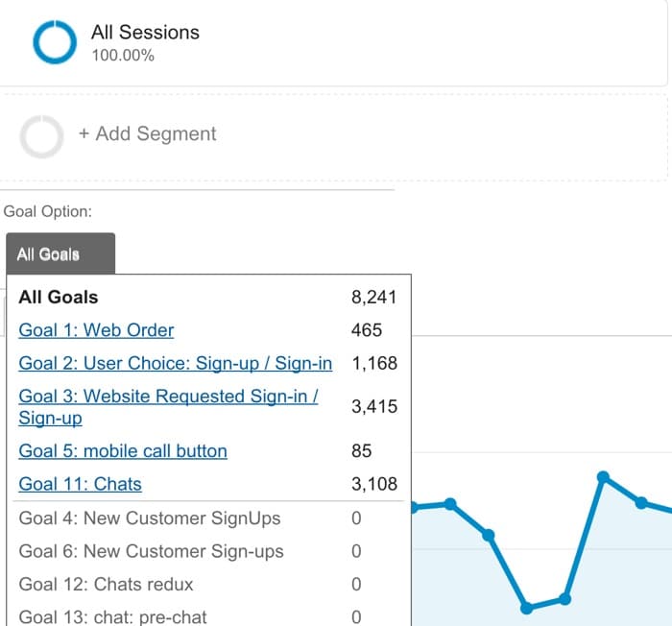Select the Goal 13: chat: pre-chat entry
The height and width of the screenshot is (626, 672).
pyautogui.click(x=112, y=616)
